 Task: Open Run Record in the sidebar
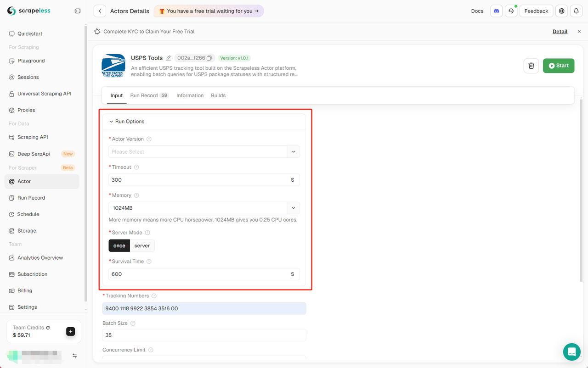42,198
